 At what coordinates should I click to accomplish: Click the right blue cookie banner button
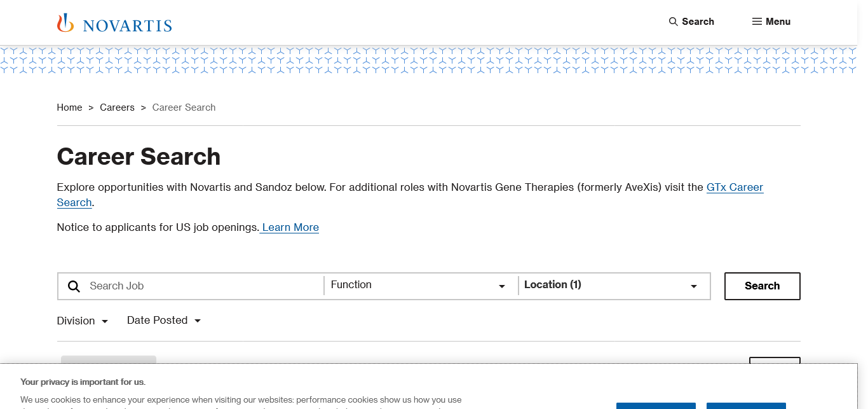click(745, 405)
